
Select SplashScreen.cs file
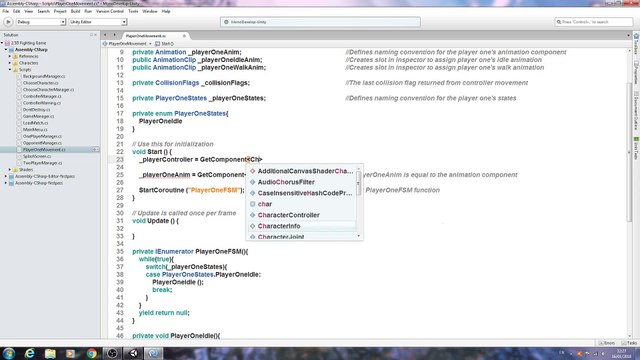pos(37,156)
